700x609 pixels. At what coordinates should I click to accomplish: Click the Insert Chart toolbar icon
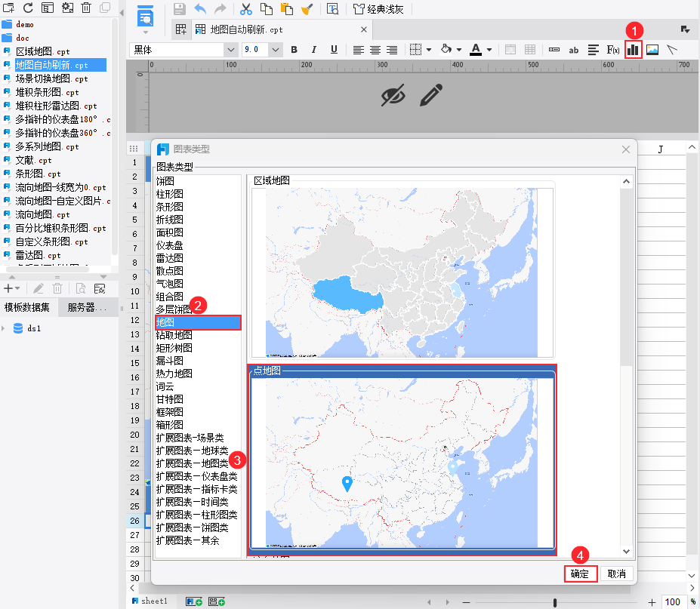click(x=633, y=50)
